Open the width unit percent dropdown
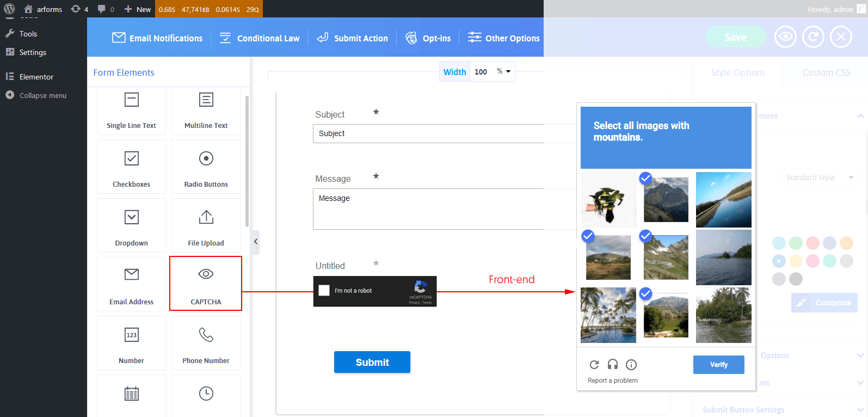This screenshot has width=868, height=417. (x=504, y=71)
